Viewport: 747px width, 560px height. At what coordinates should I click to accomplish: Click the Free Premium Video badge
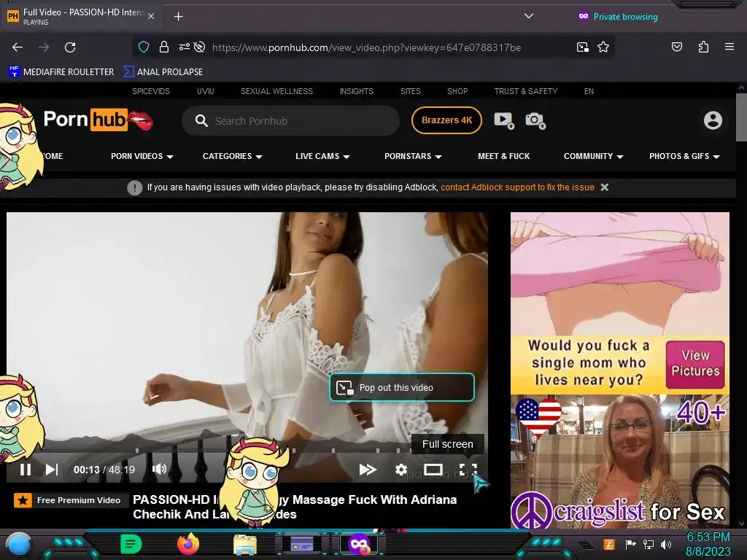click(x=71, y=500)
